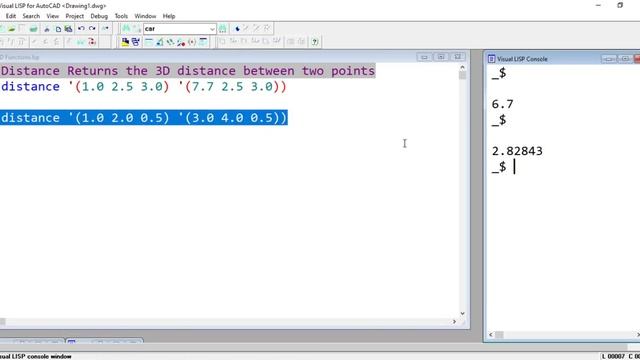640x360 pixels.
Task: Click the Print toolbar icon
Action: (33, 29)
